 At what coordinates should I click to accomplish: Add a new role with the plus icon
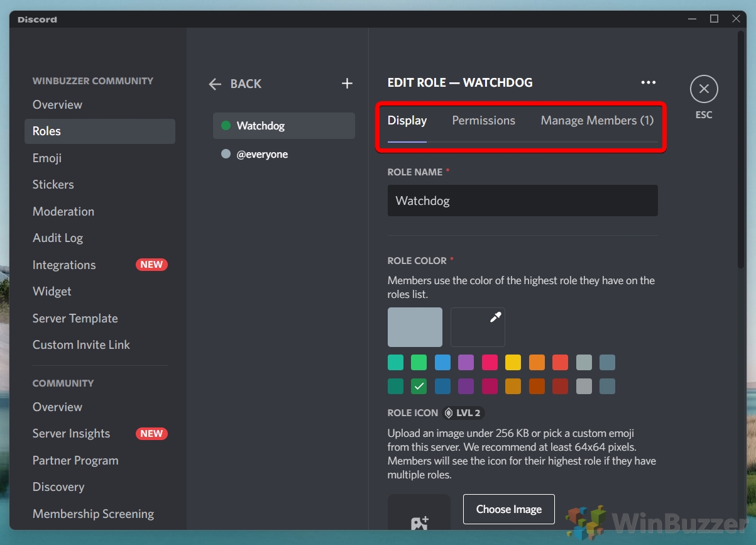pyautogui.click(x=347, y=83)
